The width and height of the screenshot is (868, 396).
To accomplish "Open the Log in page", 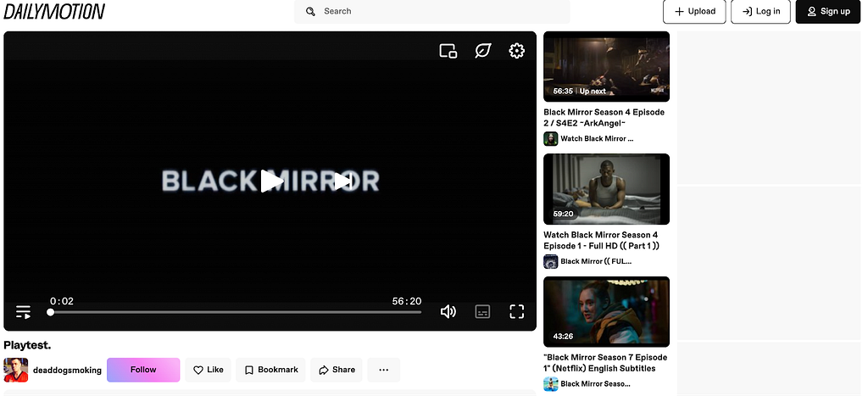I will coord(760,12).
